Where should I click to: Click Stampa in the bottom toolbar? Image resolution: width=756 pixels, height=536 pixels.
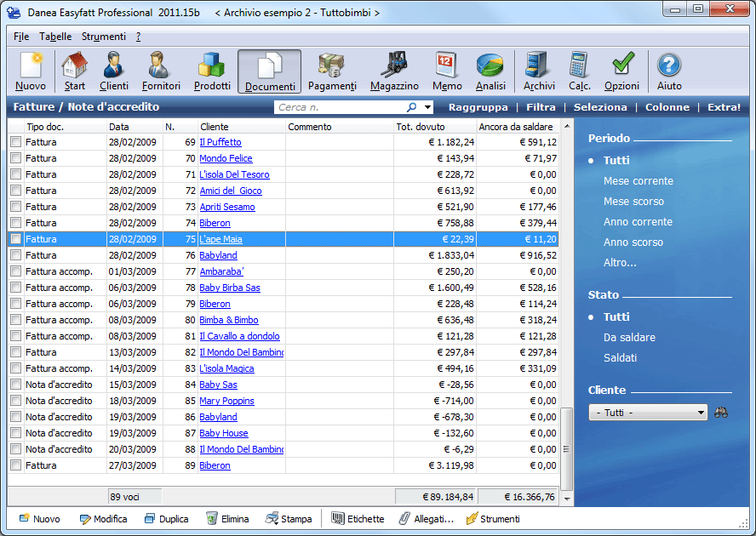(289, 519)
